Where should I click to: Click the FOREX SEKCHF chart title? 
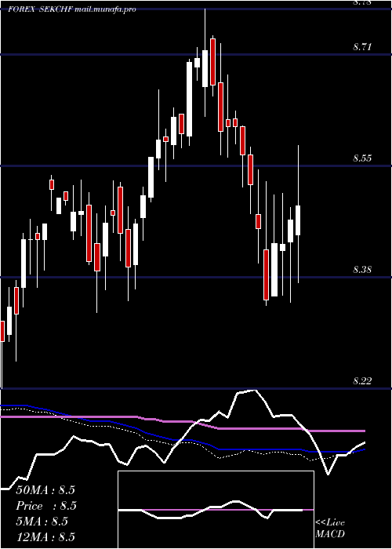pos(72,9)
